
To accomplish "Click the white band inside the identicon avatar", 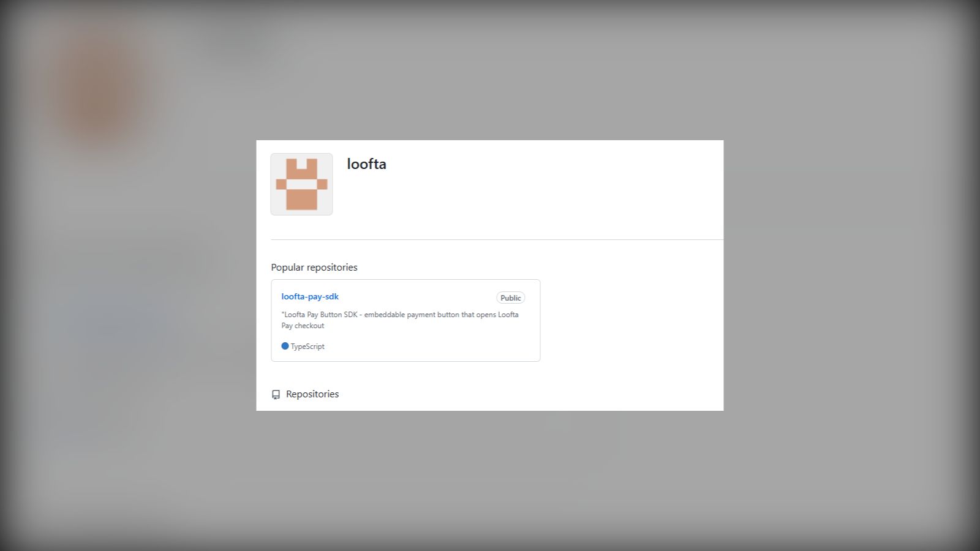I will pyautogui.click(x=301, y=184).
